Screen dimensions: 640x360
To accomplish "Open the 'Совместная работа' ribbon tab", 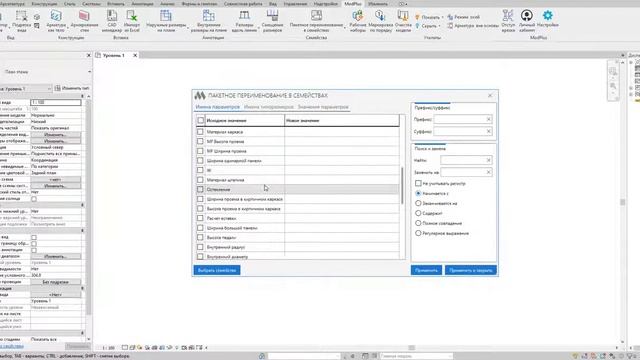I will (243, 4).
